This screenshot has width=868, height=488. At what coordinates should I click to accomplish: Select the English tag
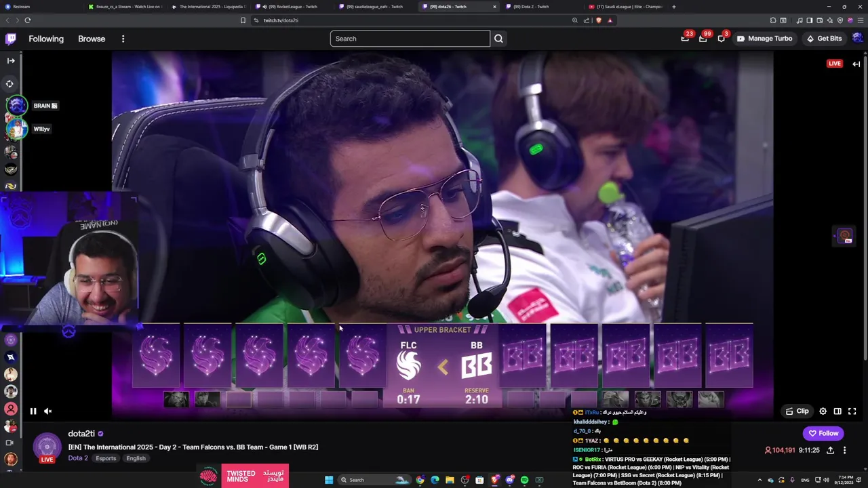(x=136, y=458)
